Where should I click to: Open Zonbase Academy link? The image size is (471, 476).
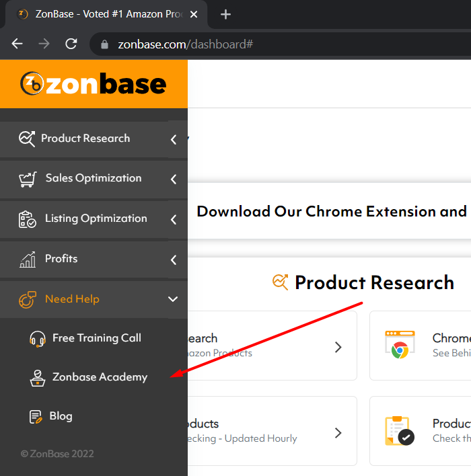point(100,376)
